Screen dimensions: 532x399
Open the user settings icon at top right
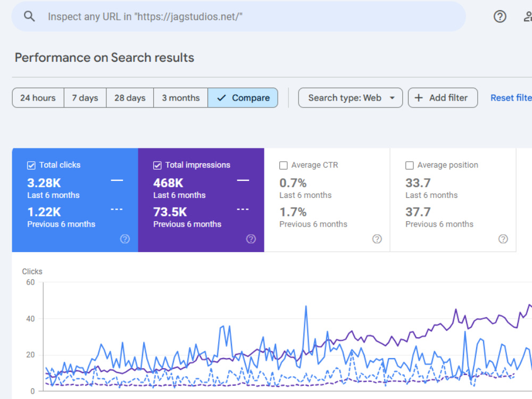click(x=528, y=16)
